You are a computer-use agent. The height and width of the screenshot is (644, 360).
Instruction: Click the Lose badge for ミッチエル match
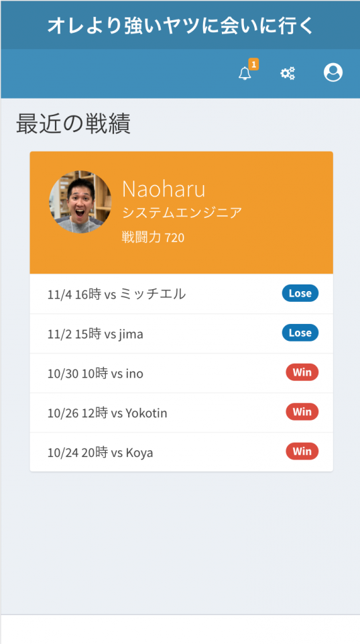[x=300, y=293]
